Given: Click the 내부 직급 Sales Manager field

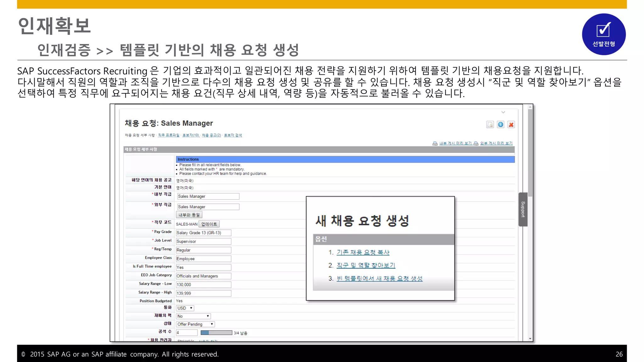Looking at the screenshot, I should point(208,196).
